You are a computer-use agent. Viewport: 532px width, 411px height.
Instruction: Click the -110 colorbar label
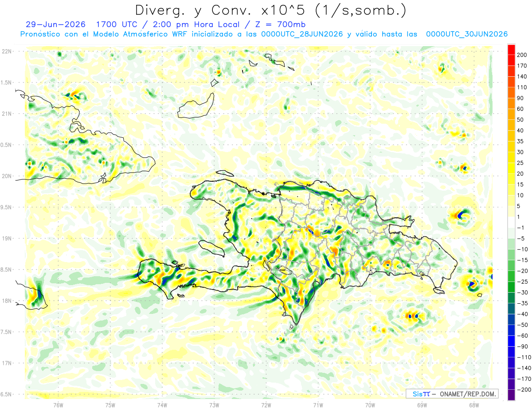point(524,357)
